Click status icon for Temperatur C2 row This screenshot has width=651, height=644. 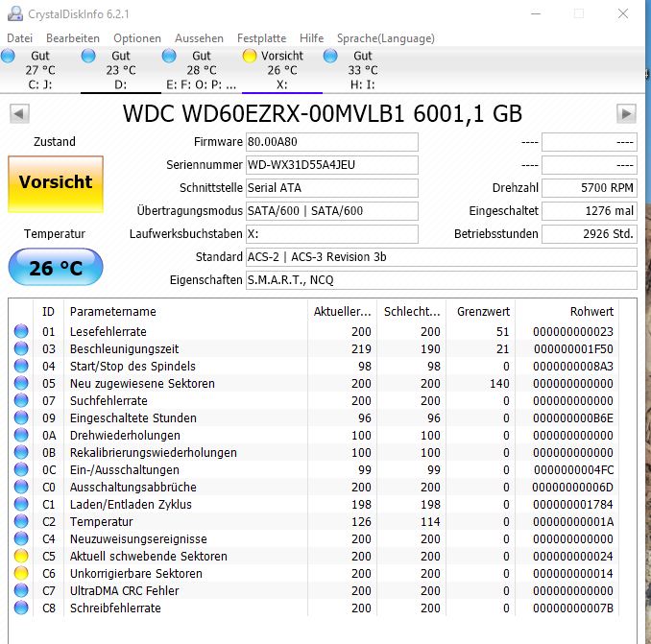point(21,521)
